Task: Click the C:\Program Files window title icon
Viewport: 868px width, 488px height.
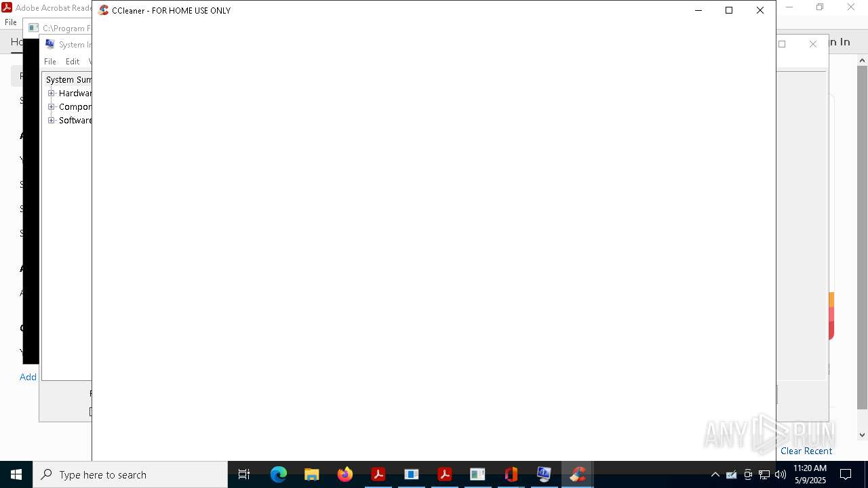Action: point(33,28)
